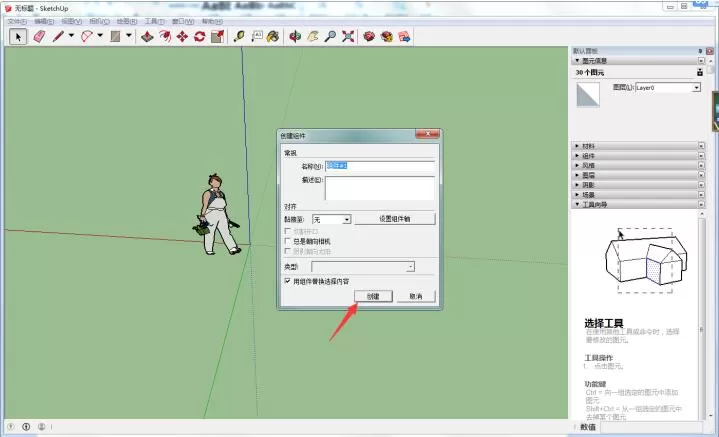Open the 黏接至 dropdown showing 无
This screenshot has width=719, height=437.
tap(332, 220)
